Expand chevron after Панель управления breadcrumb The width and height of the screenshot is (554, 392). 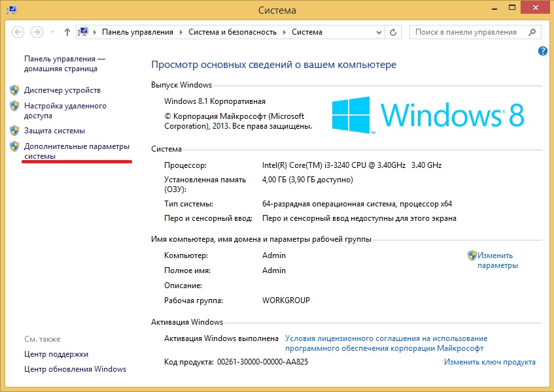[181, 32]
